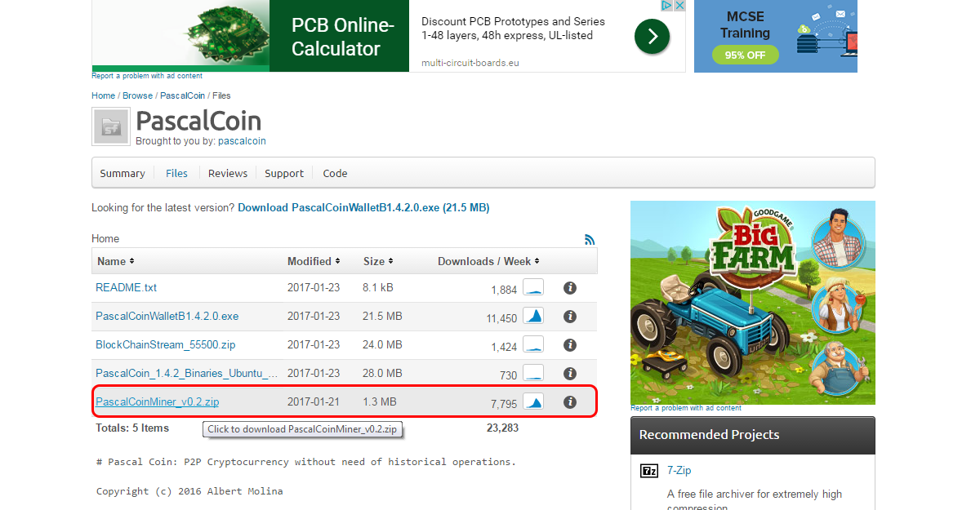Open info for BlockChainStream_55500.zip file
The width and height of the screenshot is (980, 510).
(x=570, y=345)
